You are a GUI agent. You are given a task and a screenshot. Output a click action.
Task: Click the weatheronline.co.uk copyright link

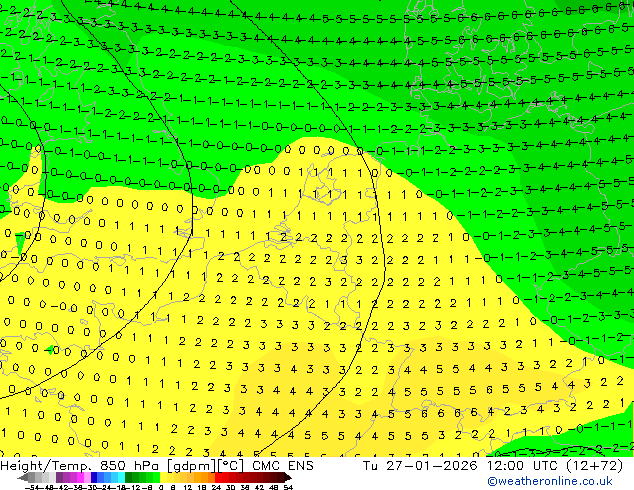[550, 481]
